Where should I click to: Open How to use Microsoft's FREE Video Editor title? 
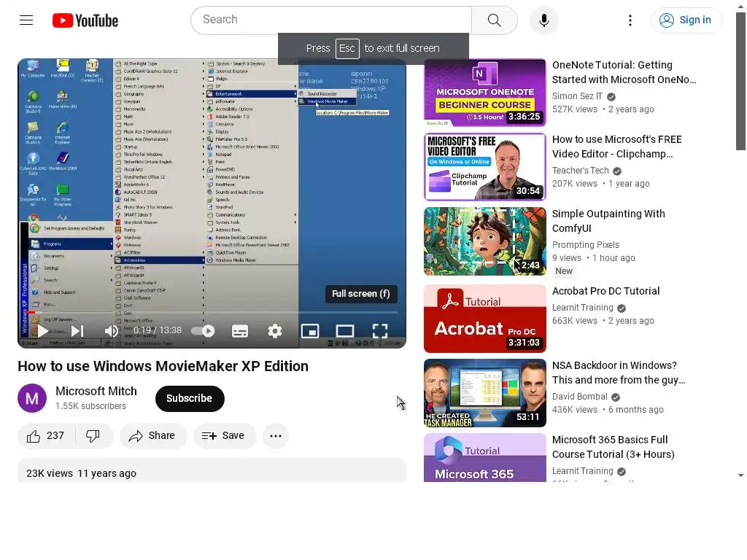pyautogui.click(x=617, y=147)
